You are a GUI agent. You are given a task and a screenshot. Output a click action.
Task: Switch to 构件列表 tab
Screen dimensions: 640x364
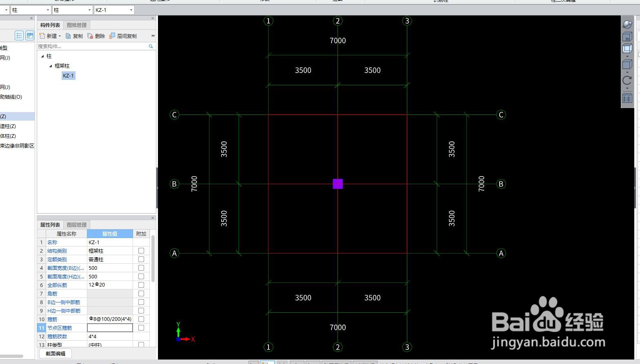click(x=50, y=25)
